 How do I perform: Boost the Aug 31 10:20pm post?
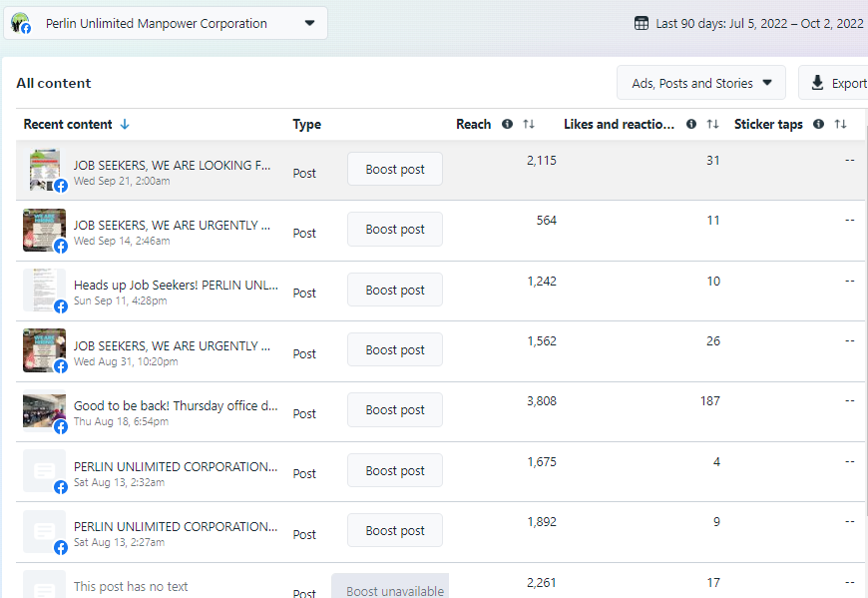(395, 349)
